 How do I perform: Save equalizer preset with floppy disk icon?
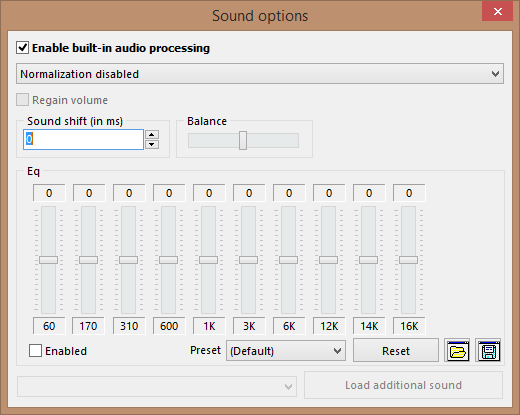489,350
